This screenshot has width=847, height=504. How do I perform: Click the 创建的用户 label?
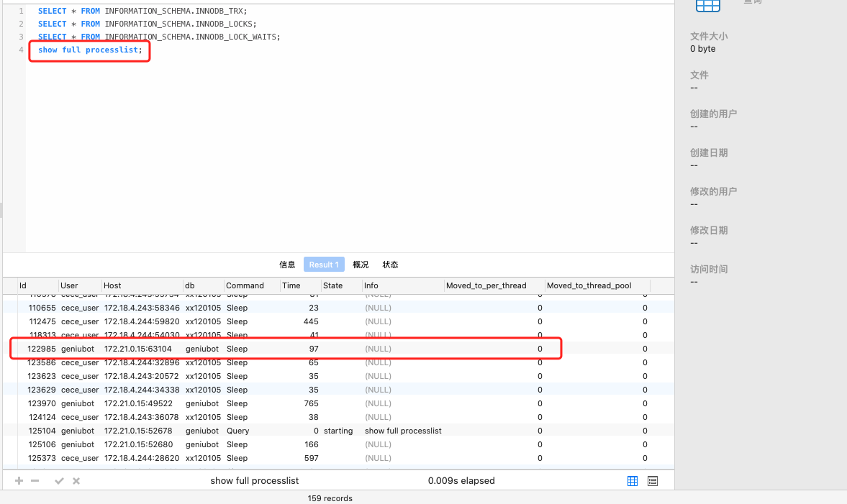(x=714, y=114)
